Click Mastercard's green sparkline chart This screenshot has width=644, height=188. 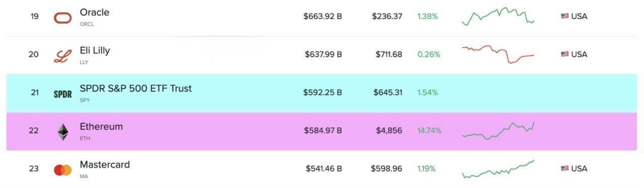tap(498, 169)
